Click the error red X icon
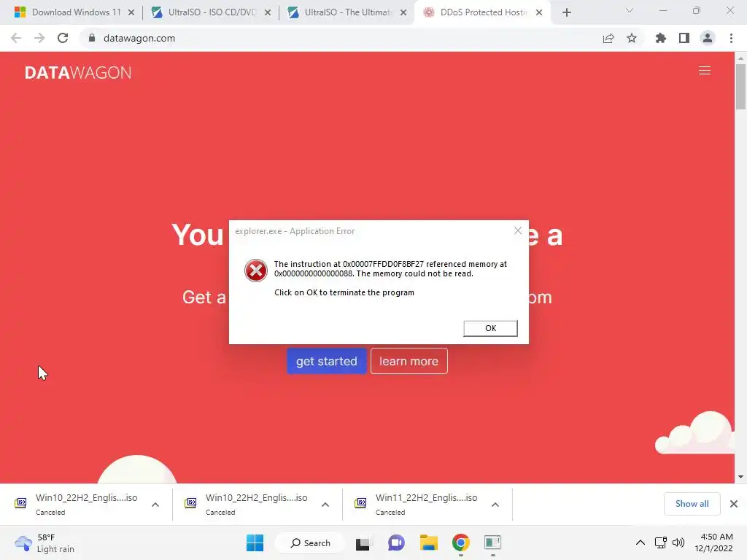 256,271
